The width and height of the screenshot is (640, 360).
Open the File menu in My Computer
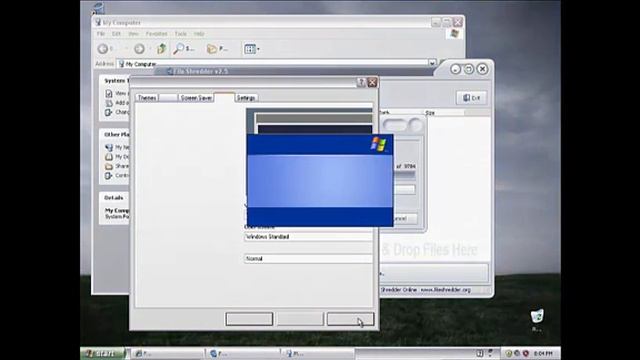pos(101,34)
